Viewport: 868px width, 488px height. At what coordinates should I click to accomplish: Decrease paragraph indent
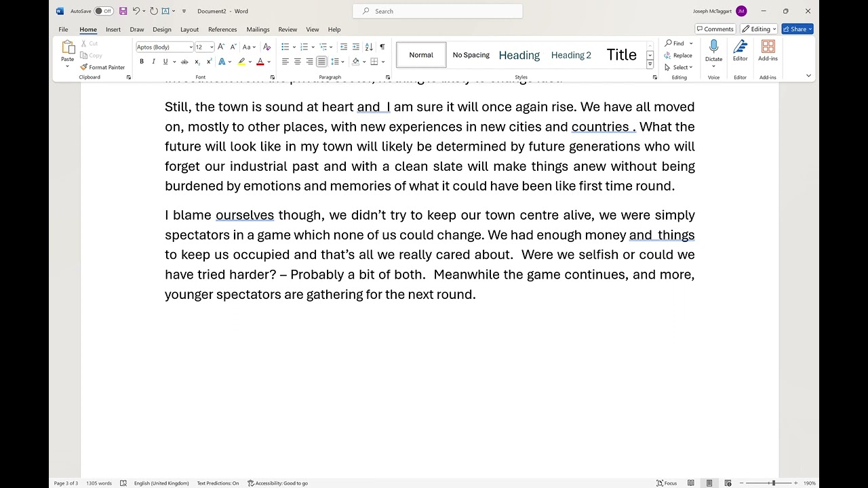[344, 47]
